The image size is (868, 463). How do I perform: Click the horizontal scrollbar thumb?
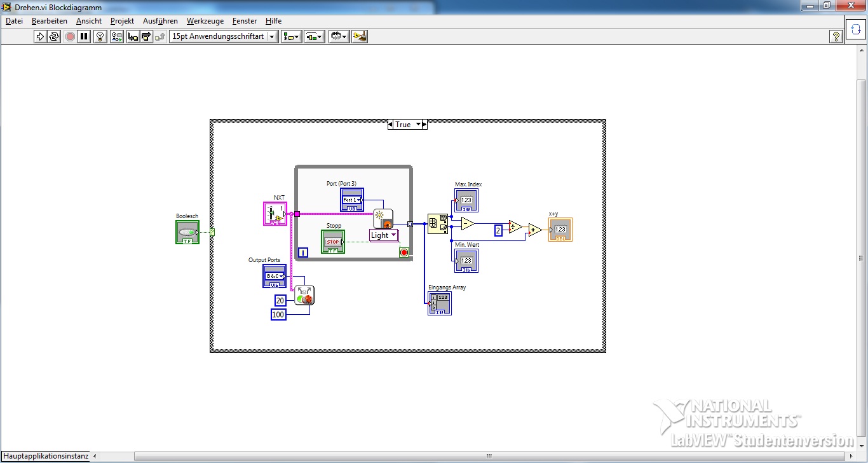[x=489, y=456]
